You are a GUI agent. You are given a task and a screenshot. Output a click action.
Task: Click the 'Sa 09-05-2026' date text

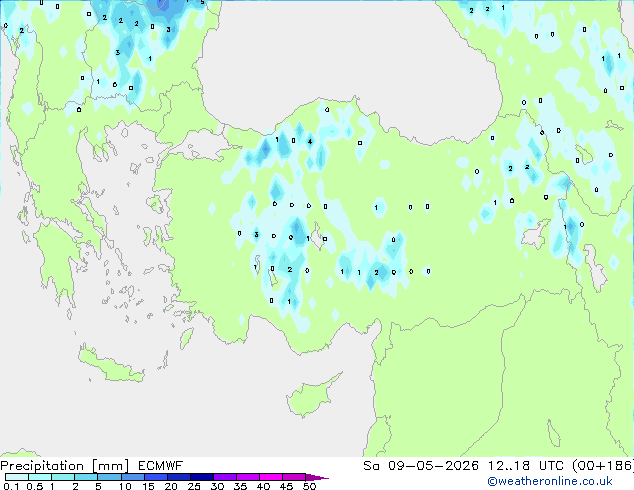point(421,466)
